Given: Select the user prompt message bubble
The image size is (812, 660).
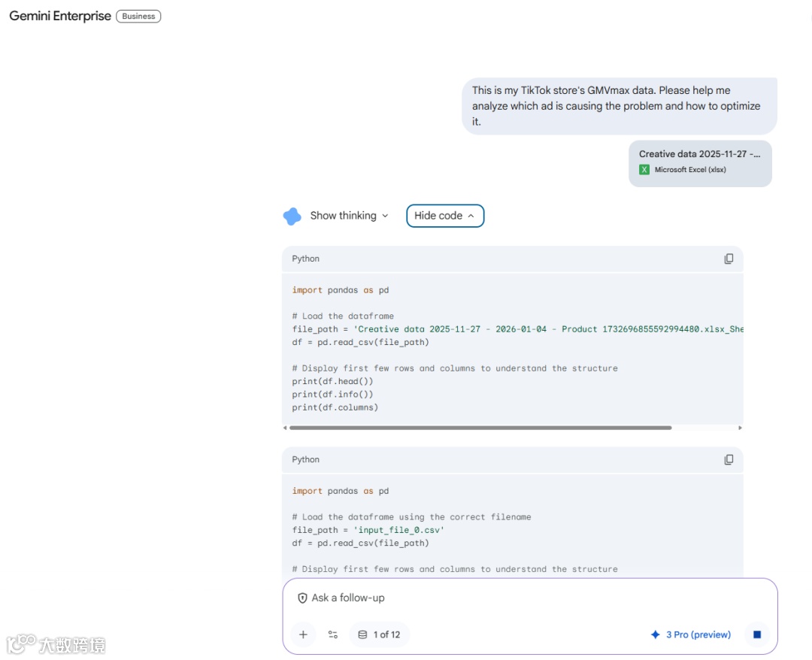Looking at the screenshot, I should 620,106.
